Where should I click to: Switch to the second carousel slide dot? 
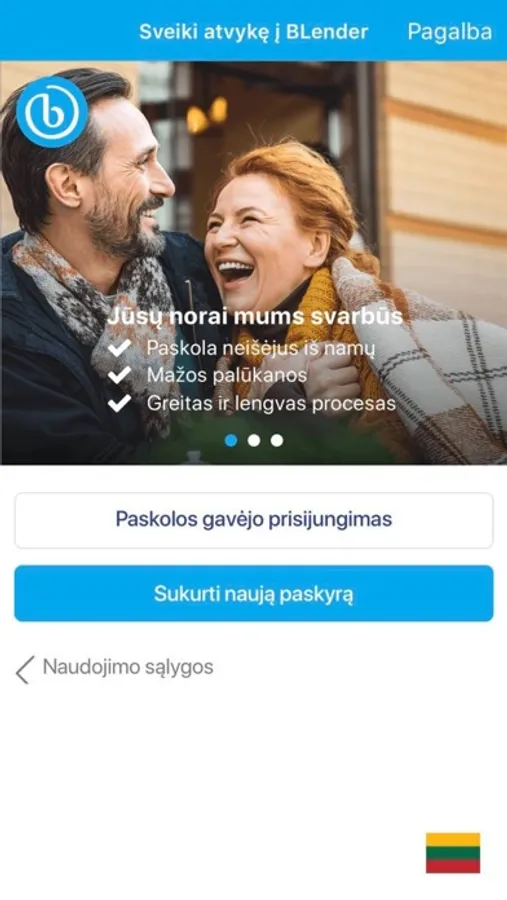[254, 440]
